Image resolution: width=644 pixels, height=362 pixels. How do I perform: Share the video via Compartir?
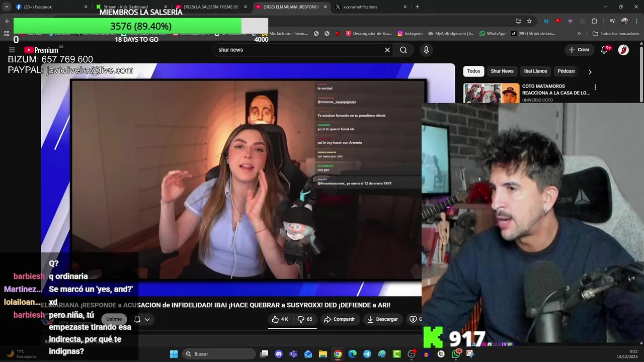[x=340, y=319]
